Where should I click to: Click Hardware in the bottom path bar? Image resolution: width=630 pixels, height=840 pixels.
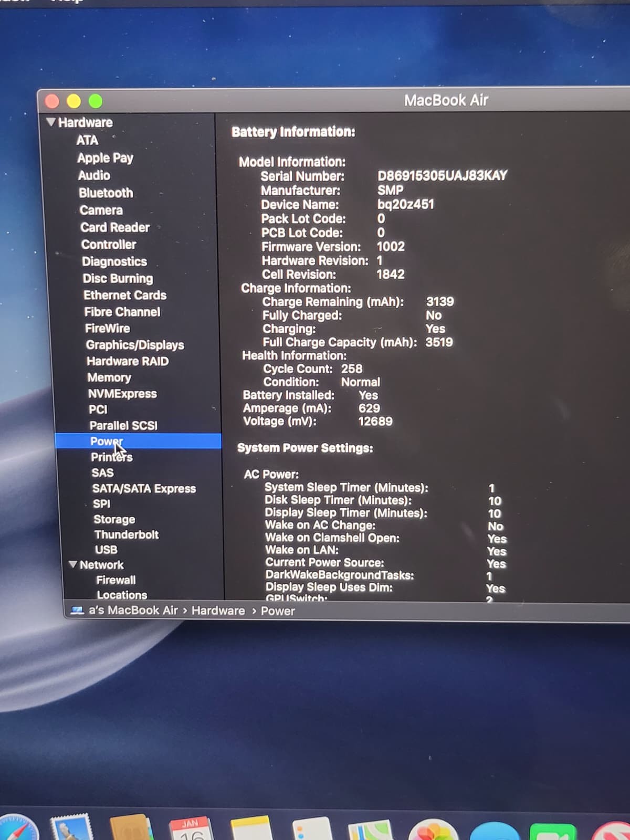[x=218, y=611]
